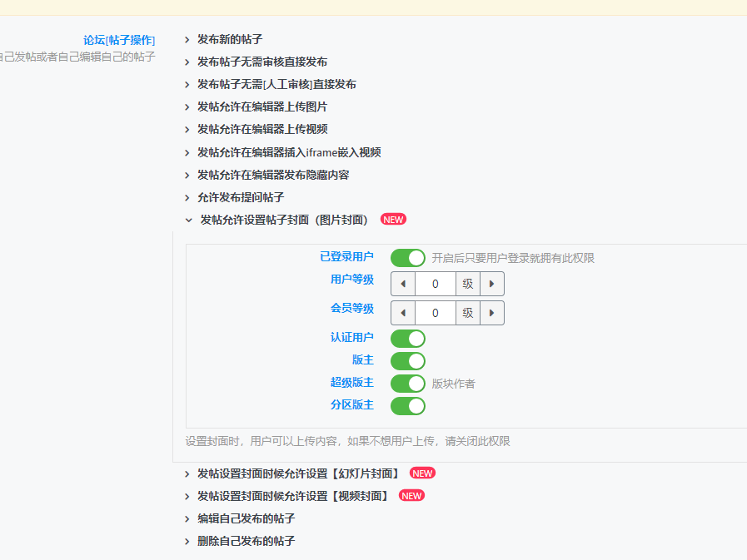
Task: Expand 发帖允许在编辑器上传视频 item
Action: [261, 129]
